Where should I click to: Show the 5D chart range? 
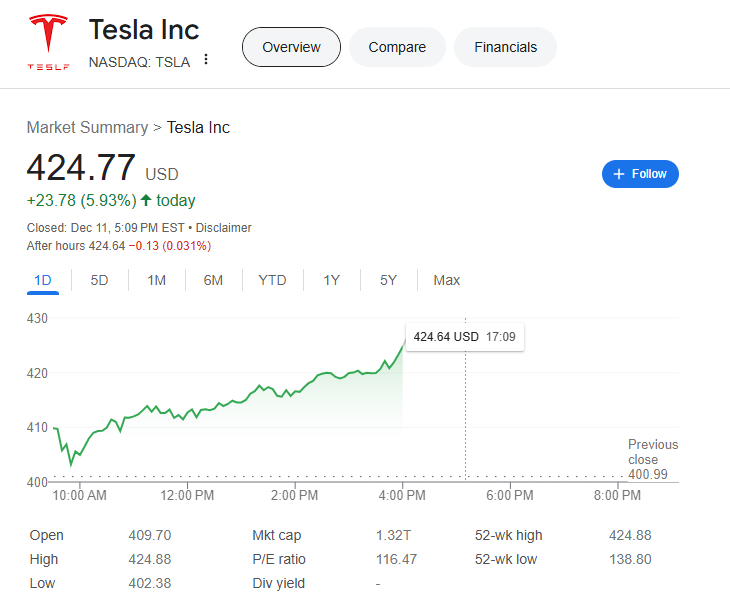[99, 280]
